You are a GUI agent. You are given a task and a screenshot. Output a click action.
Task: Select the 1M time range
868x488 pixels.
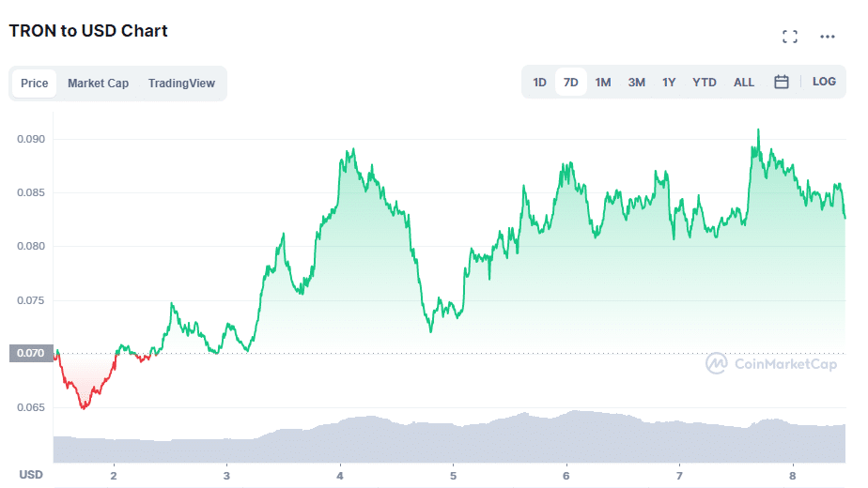(603, 83)
